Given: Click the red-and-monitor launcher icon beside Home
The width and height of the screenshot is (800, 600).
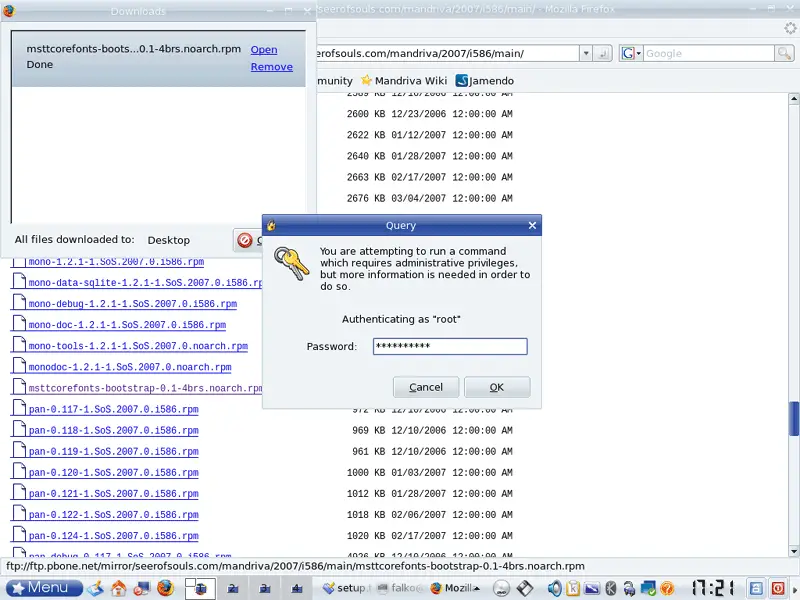Looking at the screenshot, I should coord(141,588).
